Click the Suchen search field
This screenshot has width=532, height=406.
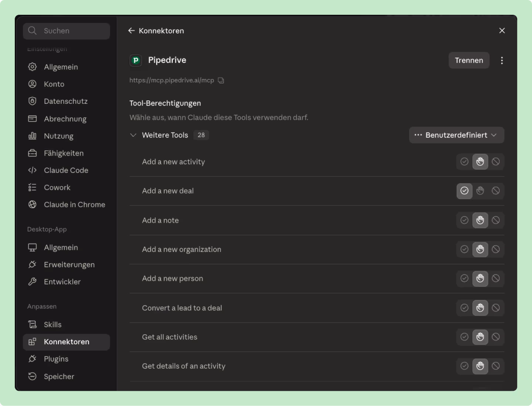click(x=66, y=31)
